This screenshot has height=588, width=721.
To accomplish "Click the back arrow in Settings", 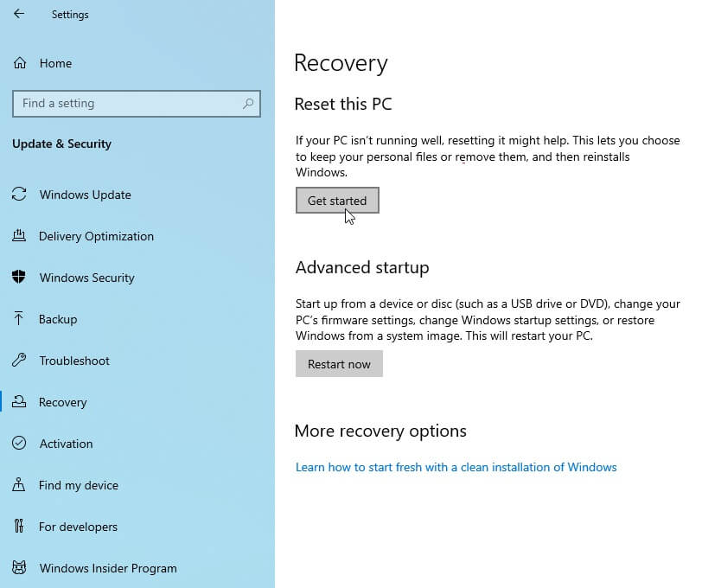I will tap(19, 14).
